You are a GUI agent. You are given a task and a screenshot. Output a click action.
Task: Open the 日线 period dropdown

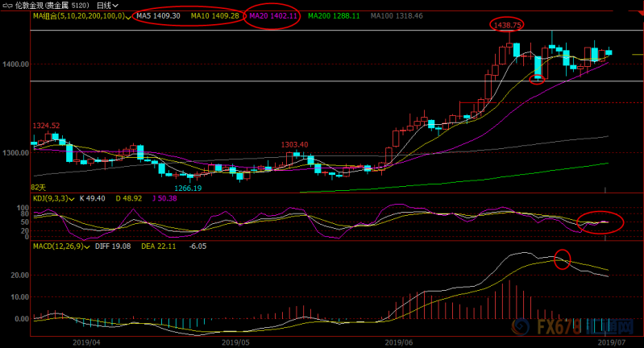coord(108,6)
